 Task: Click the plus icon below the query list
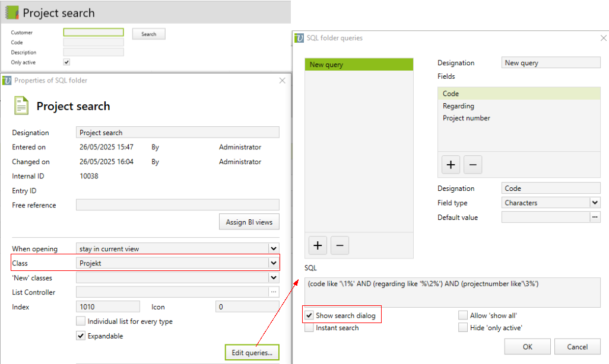(318, 245)
